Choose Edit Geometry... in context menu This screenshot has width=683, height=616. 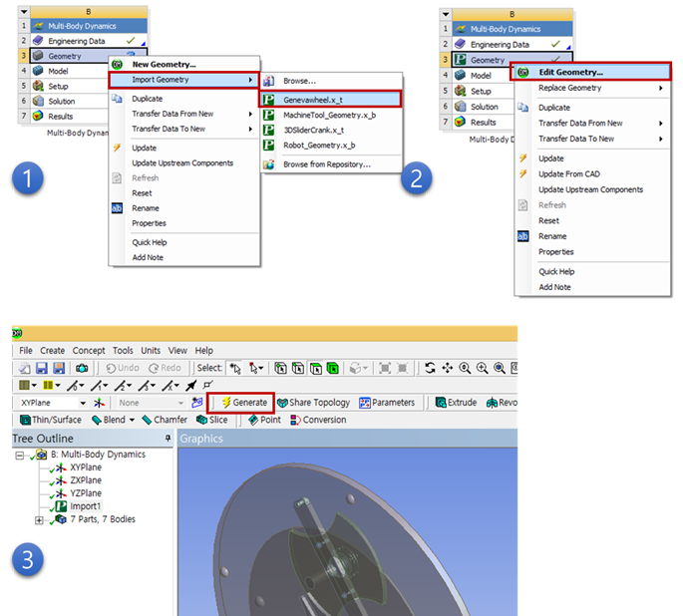(570, 72)
